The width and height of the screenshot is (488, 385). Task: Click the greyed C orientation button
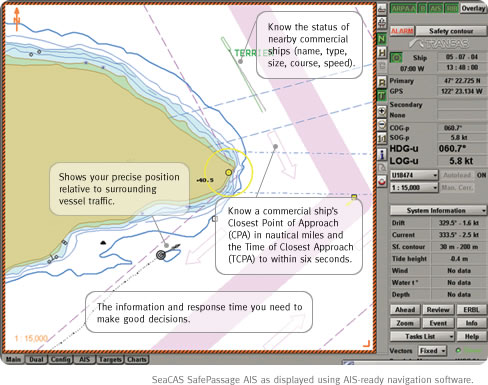pyautogui.click(x=382, y=66)
